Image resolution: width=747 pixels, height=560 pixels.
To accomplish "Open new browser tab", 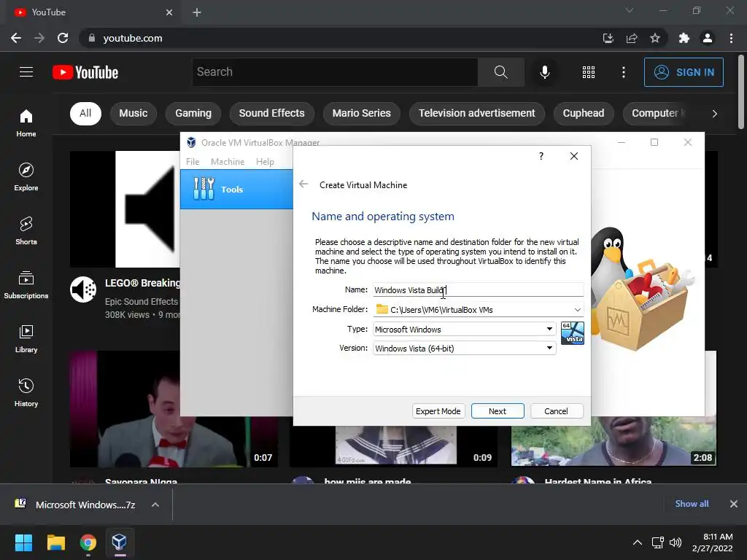I will point(197,12).
